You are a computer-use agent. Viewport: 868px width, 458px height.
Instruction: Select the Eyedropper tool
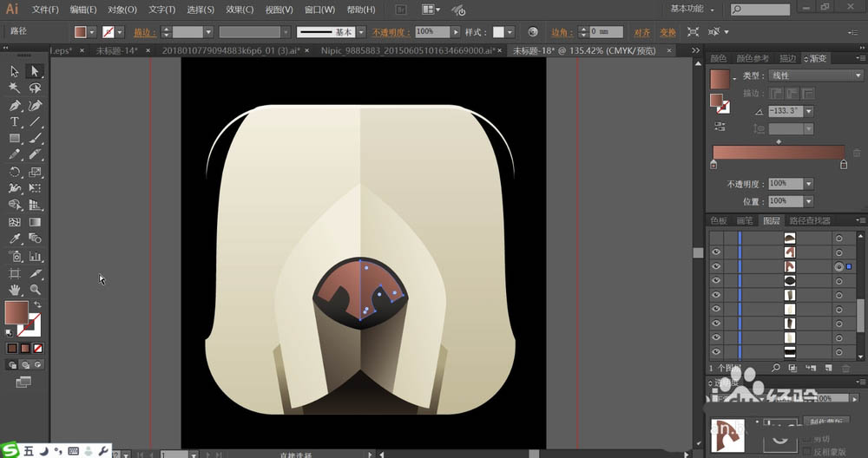coord(15,239)
